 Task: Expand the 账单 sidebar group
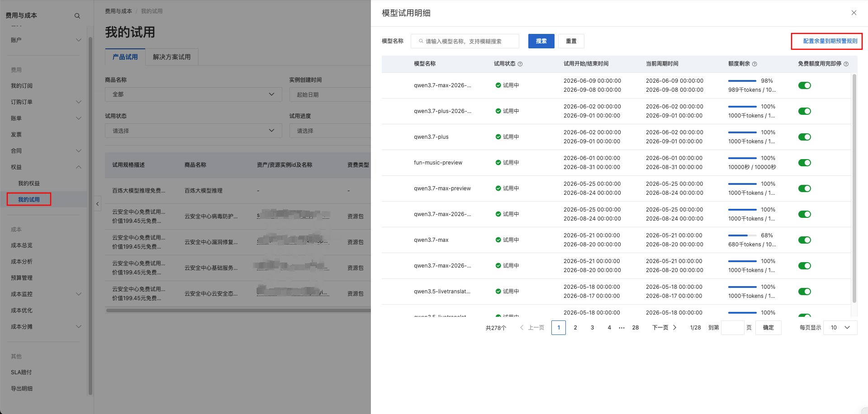(78, 118)
